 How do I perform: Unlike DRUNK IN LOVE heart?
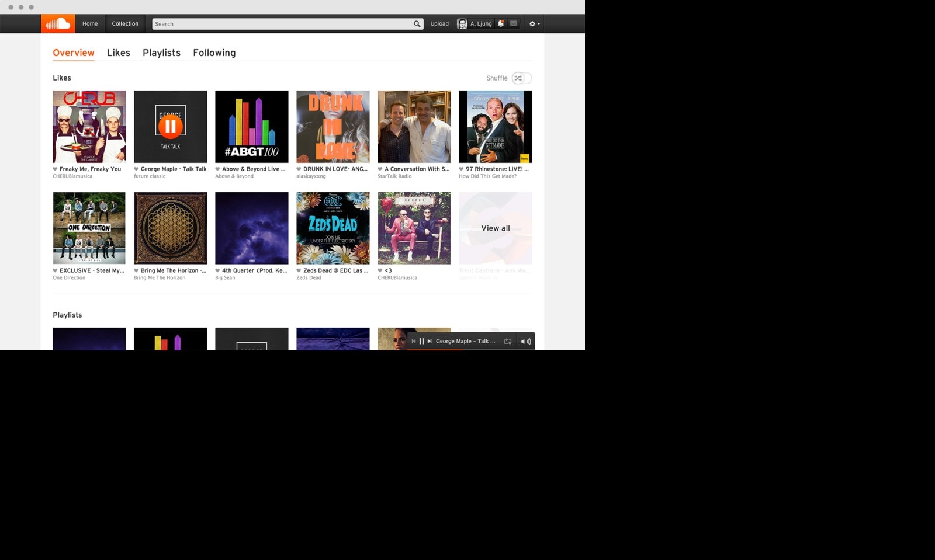click(299, 169)
